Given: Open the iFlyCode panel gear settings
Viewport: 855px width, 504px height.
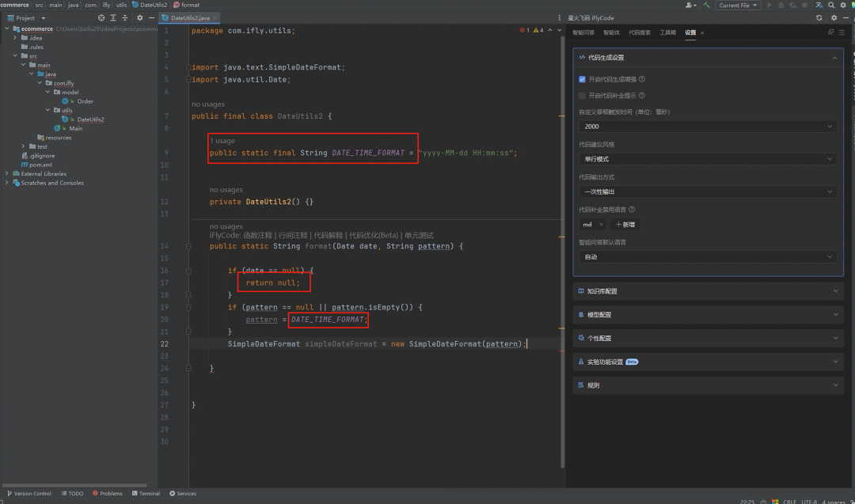Looking at the screenshot, I should point(834,18).
